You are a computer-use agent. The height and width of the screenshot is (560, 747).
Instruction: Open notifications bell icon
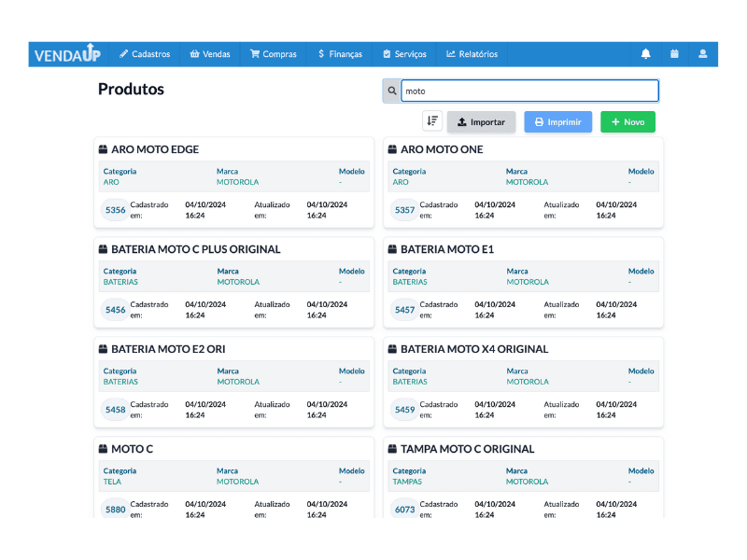coord(645,54)
